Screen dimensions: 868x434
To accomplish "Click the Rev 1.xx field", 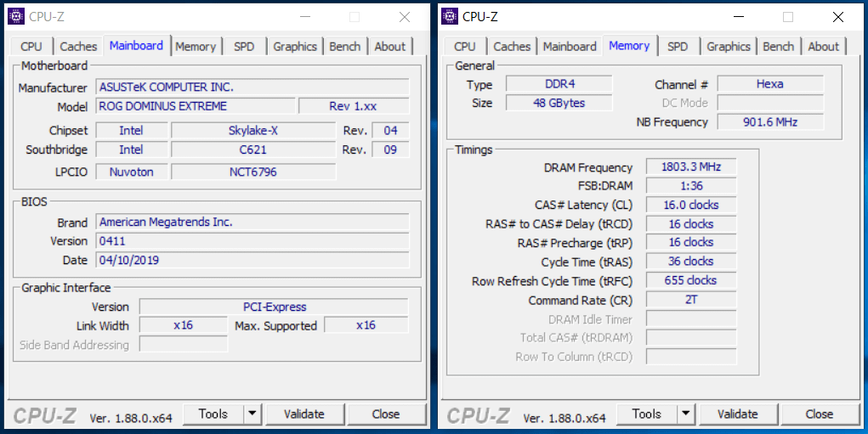I will [x=354, y=106].
